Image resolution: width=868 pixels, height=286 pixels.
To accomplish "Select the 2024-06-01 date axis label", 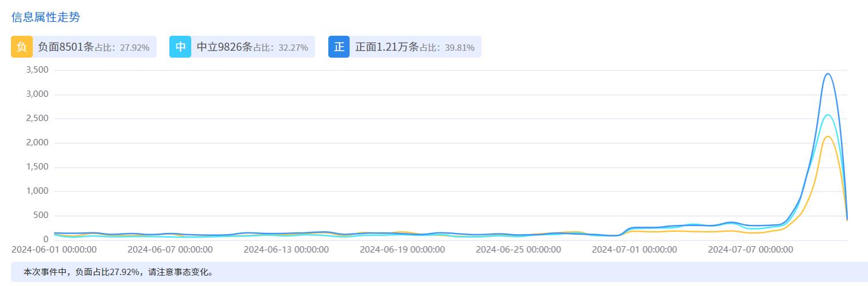I will point(54,250).
